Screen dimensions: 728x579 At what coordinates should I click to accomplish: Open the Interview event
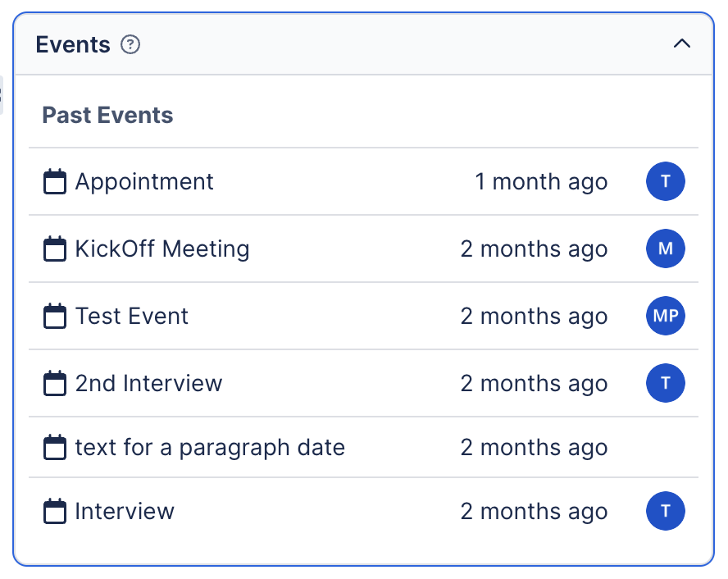click(125, 512)
